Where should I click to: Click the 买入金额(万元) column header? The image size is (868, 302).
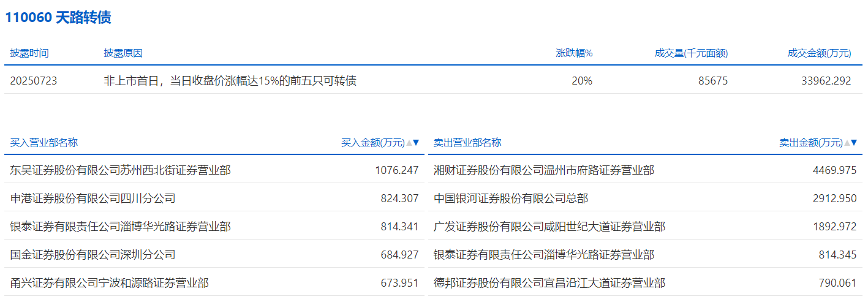372,143
